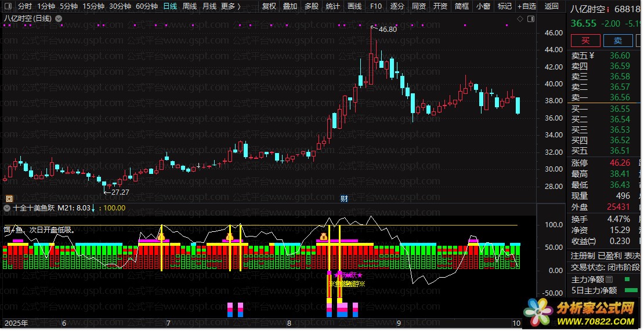
Task: Select the 日线 daily period
Action: [x=169, y=6]
